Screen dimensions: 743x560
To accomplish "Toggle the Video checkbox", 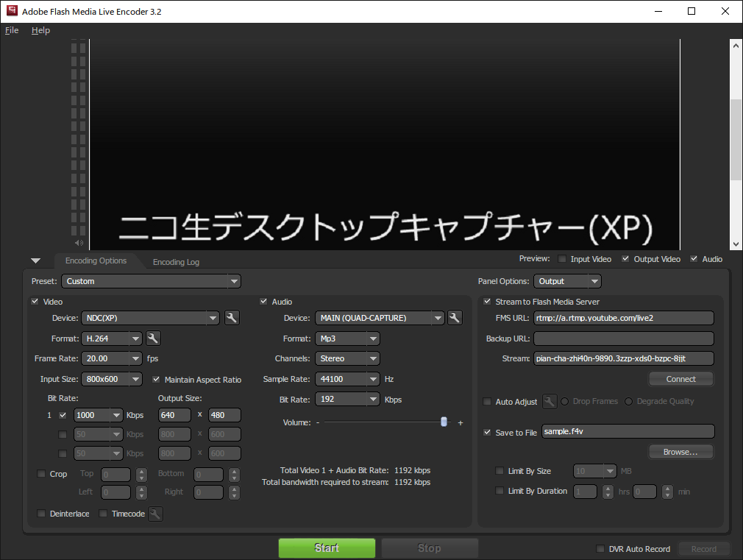I will pos(35,301).
